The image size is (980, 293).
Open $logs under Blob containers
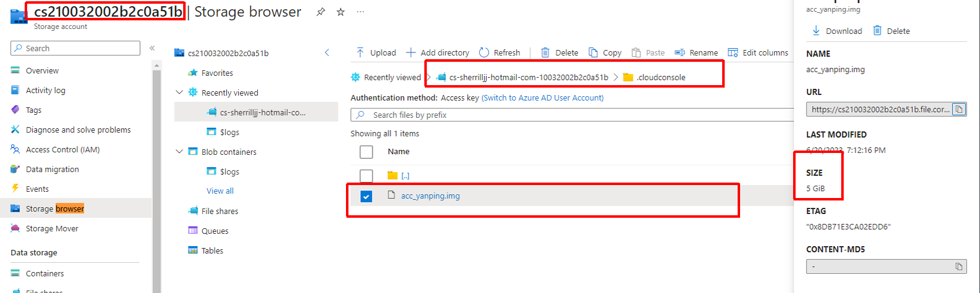229,172
